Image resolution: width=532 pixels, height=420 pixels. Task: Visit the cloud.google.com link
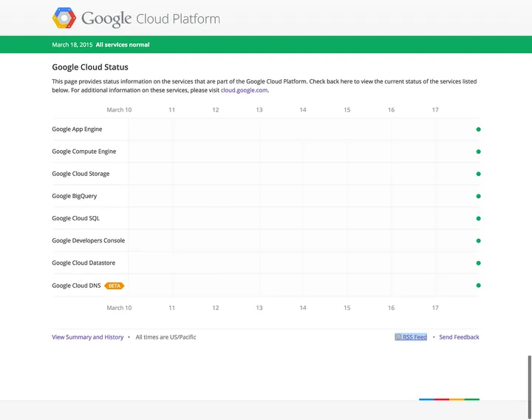(244, 90)
